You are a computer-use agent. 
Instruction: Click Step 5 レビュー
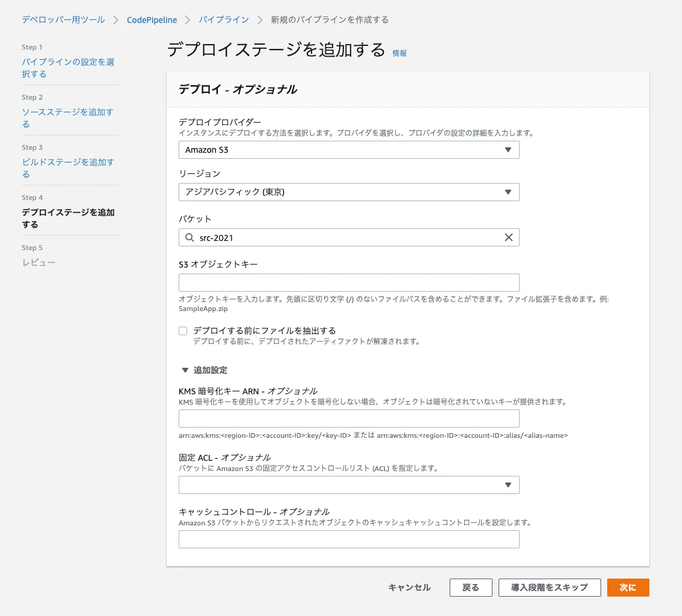pyautogui.click(x=39, y=263)
